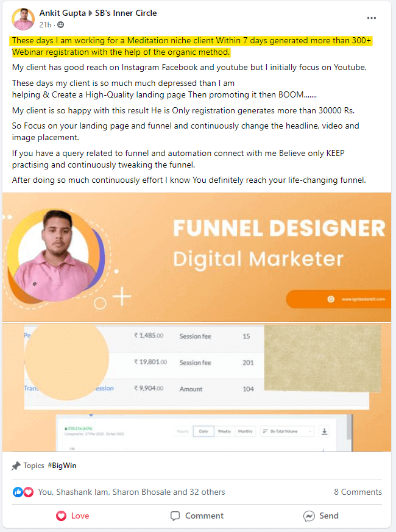
Task: Click the public audience globe icon
Action: point(60,25)
